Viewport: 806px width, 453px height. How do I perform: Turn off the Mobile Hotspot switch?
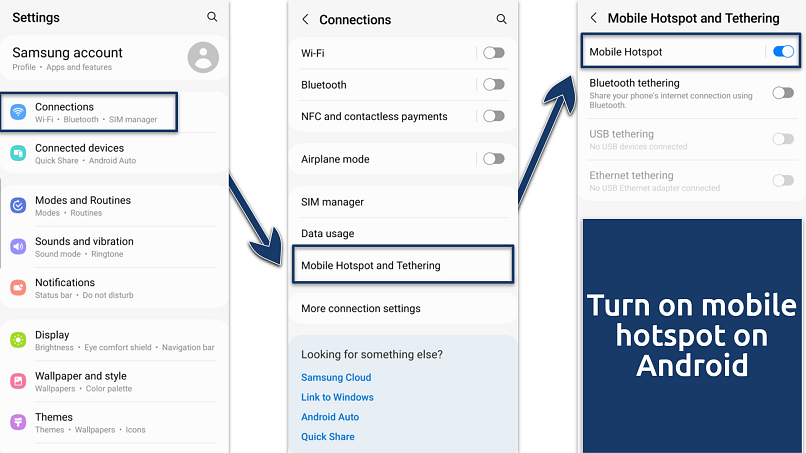783,51
